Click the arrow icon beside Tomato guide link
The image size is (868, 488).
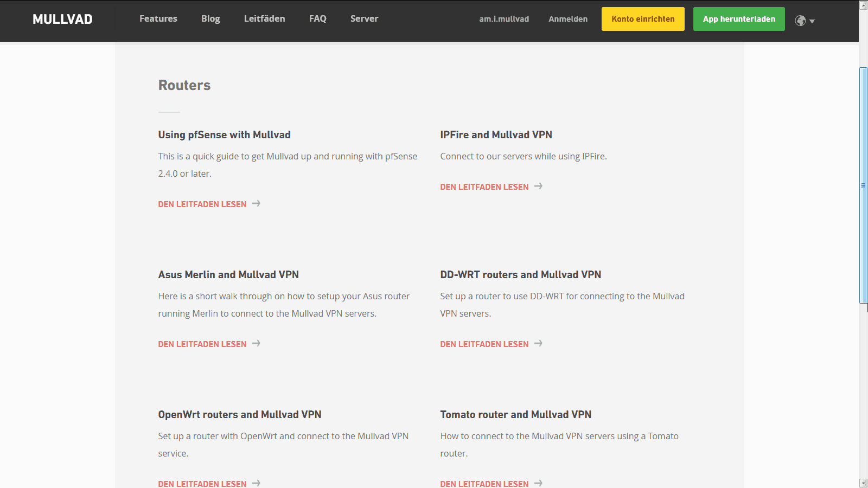tap(539, 483)
